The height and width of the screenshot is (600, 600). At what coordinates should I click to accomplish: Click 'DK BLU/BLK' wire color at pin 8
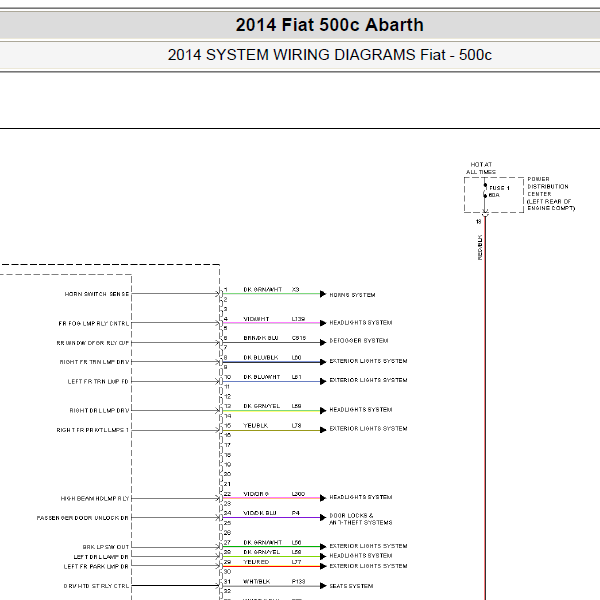(x=261, y=358)
